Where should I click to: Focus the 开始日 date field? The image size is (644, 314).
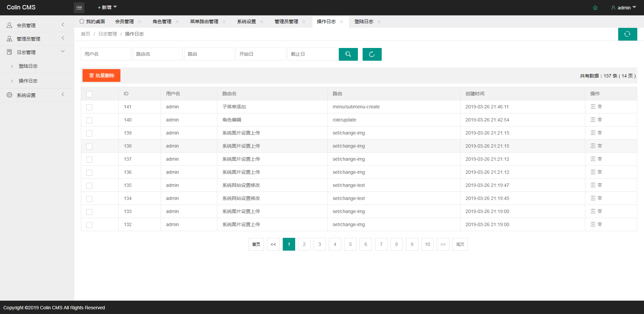(261, 54)
